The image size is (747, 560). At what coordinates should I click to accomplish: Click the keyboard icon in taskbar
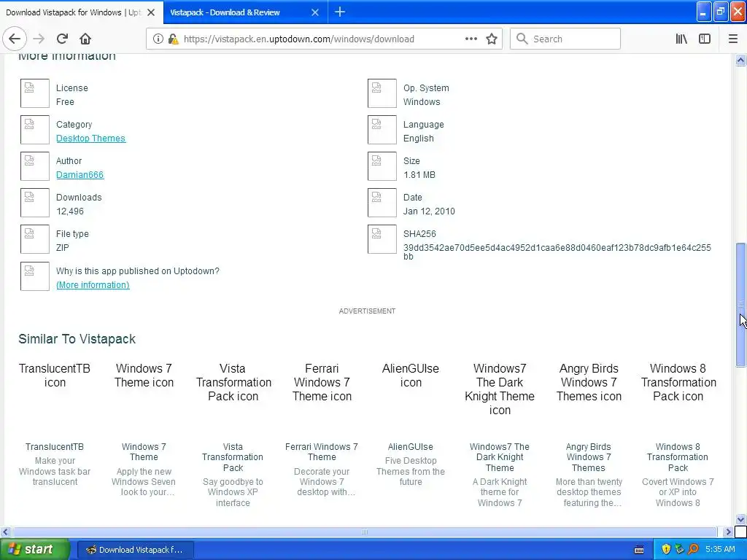coord(639,550)
